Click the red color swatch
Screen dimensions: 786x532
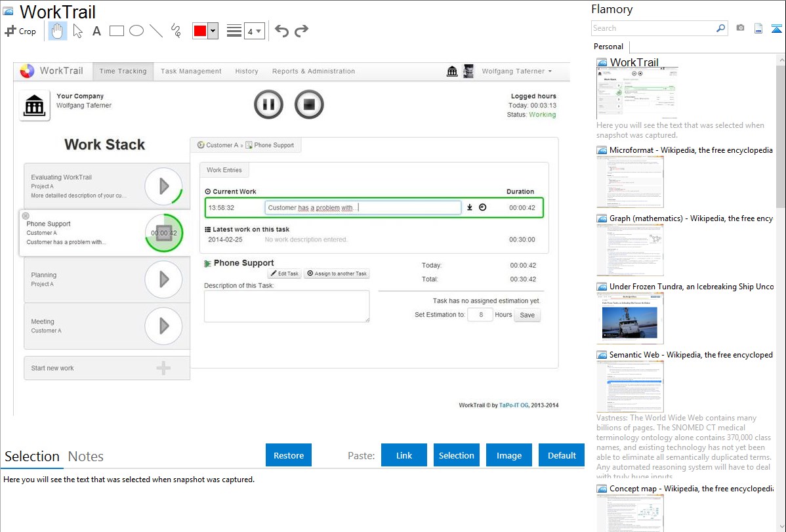click(x=200, y=31)
